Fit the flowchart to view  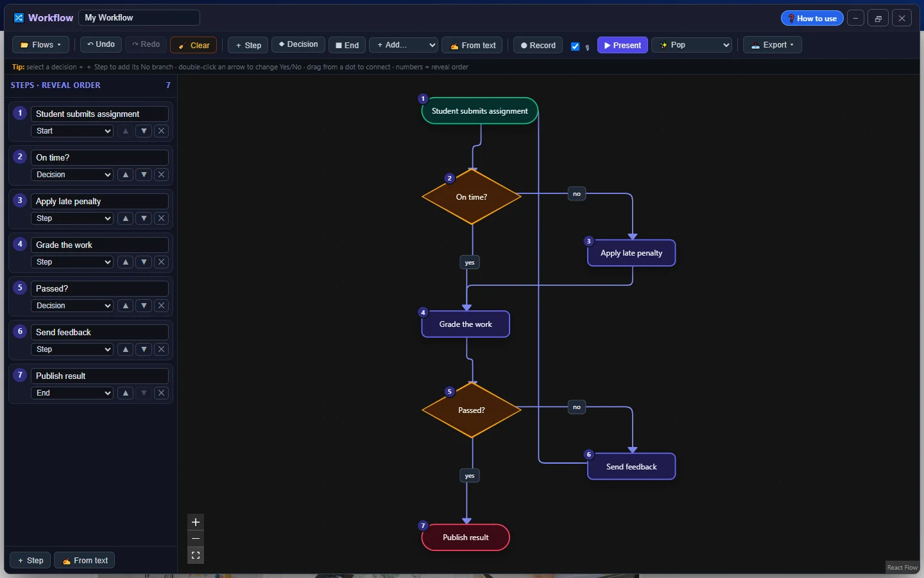tap(196, 556)
